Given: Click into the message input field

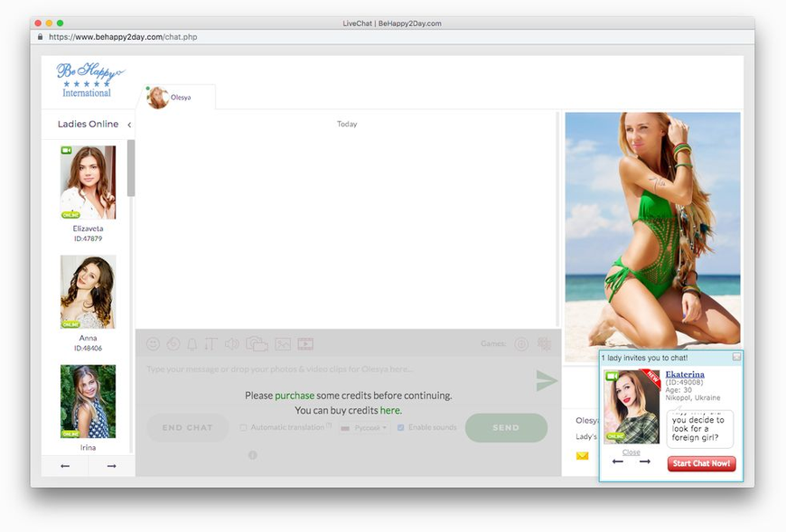Looking at the screenshot, I should [336, 369].
